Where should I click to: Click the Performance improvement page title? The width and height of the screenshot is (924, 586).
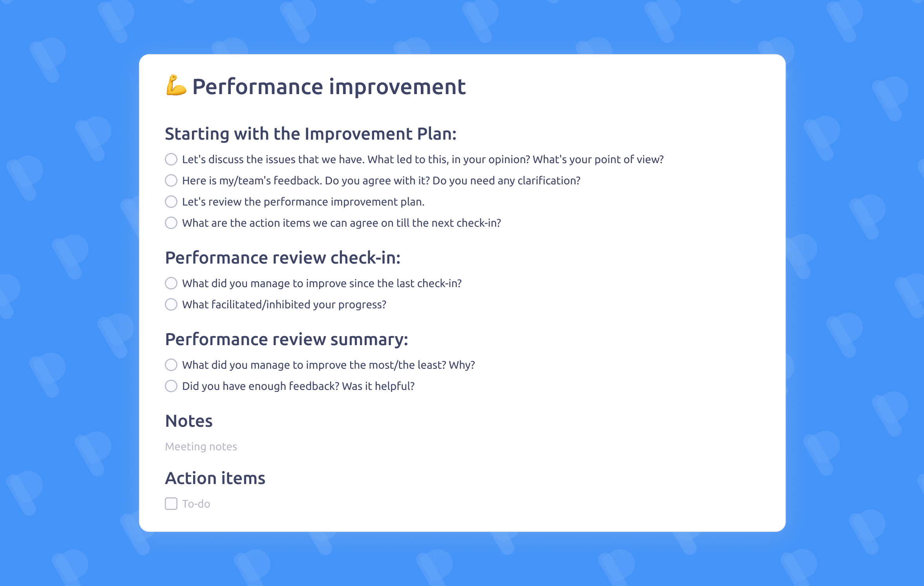(329, 86)
